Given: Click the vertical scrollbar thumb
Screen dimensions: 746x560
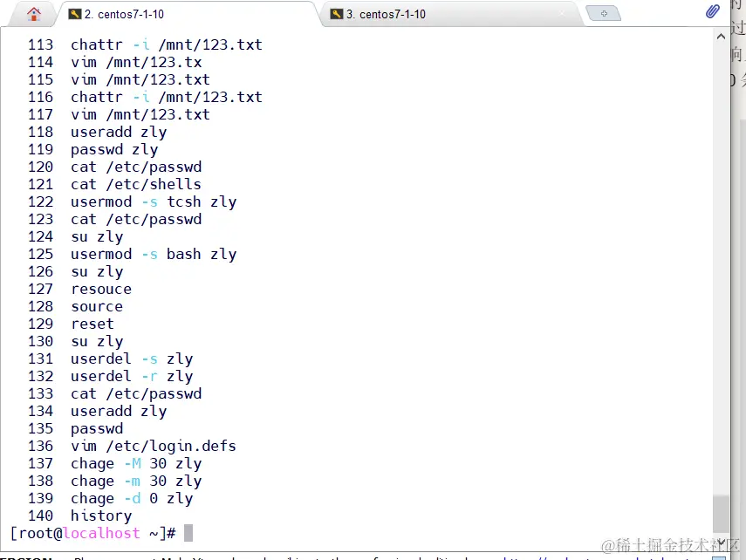Looking at the screenshot, I should click(x=721, y=514).
